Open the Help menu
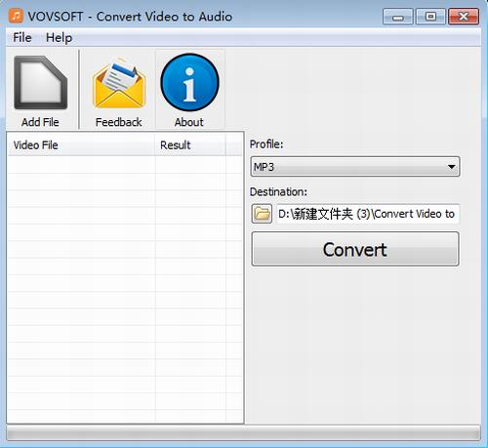The height and width of the screenshot is (448, 488). (x=59, y=37)
